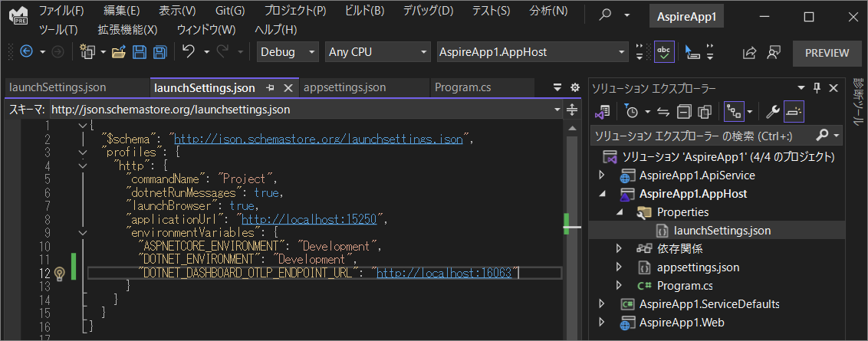Follow the http://localhost:15250 link
The height and width of the screenshot is (341, 868).
[x=310, y=219]
